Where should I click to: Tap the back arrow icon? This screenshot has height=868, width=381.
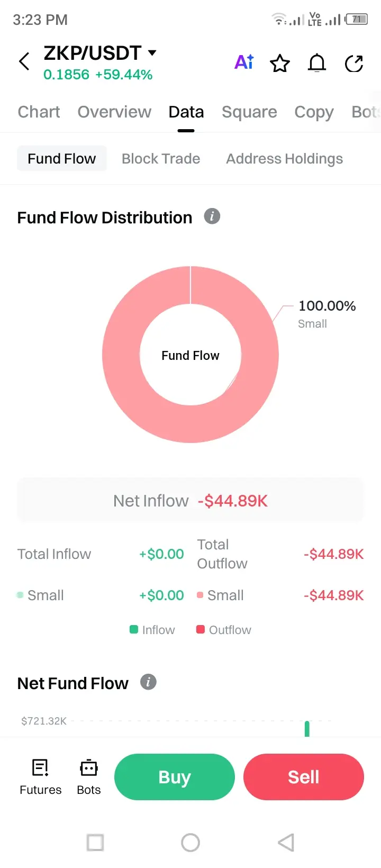point(24,61)
